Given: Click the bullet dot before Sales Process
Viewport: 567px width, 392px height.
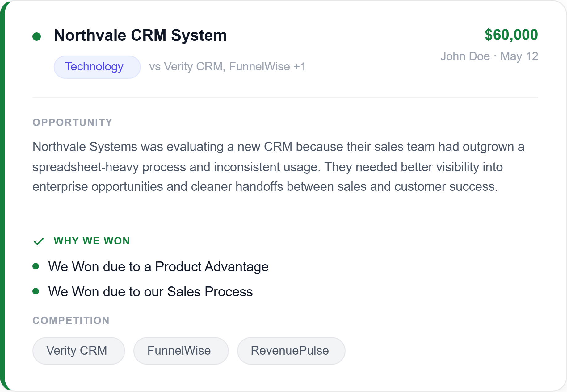Looking at the screenshot, I should pos(36,291).
